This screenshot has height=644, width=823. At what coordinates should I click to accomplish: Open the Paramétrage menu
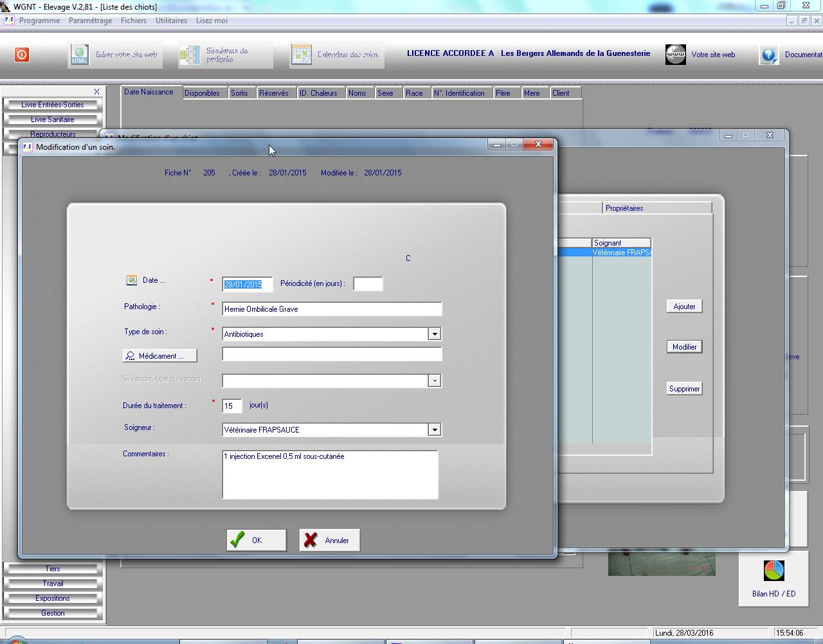pyautogui.click(x=90, y=21)
